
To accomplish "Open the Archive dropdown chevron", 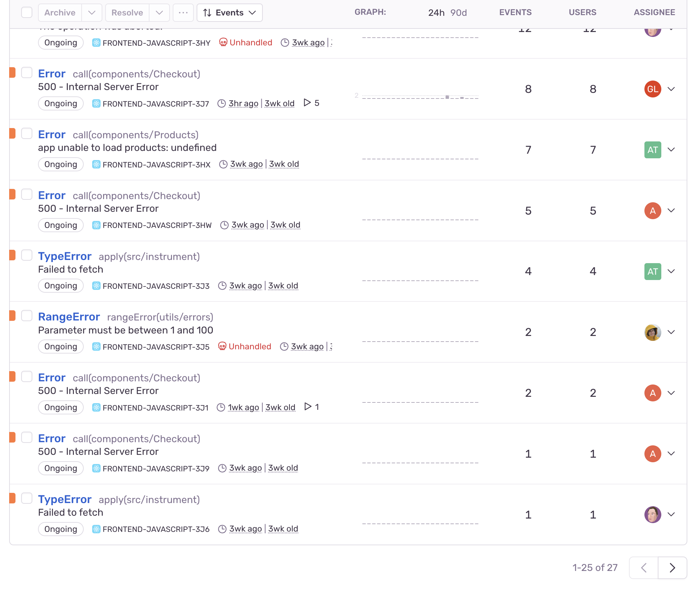I will pyautogui.click(x=92, y=12).
